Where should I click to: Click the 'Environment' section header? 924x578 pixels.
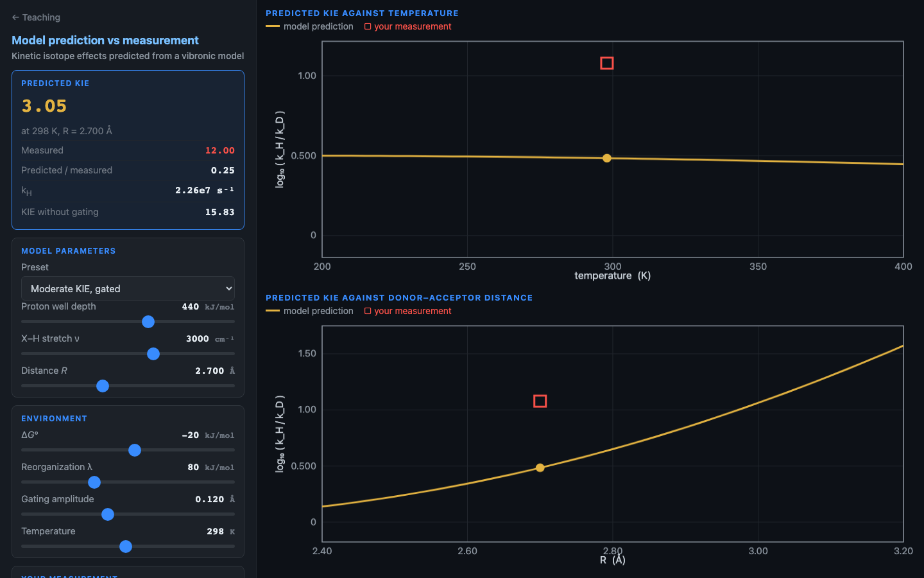pyautogui.click(x=54, y=419)
